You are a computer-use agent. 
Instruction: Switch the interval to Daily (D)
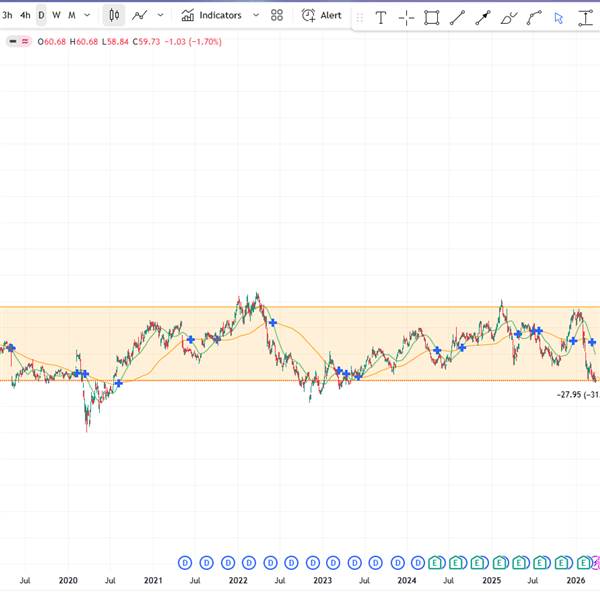pos(41,15)
